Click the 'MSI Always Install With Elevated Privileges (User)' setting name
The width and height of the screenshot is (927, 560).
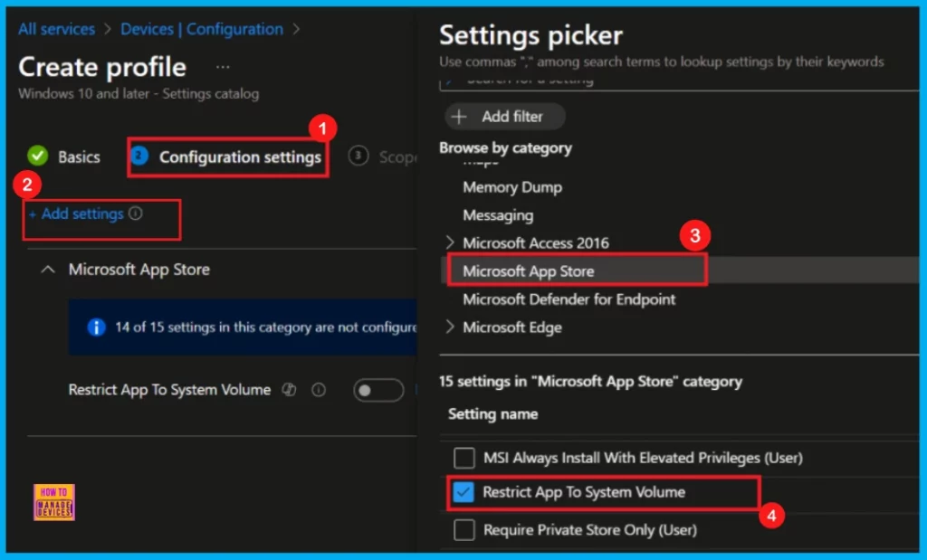coord(644,458)
